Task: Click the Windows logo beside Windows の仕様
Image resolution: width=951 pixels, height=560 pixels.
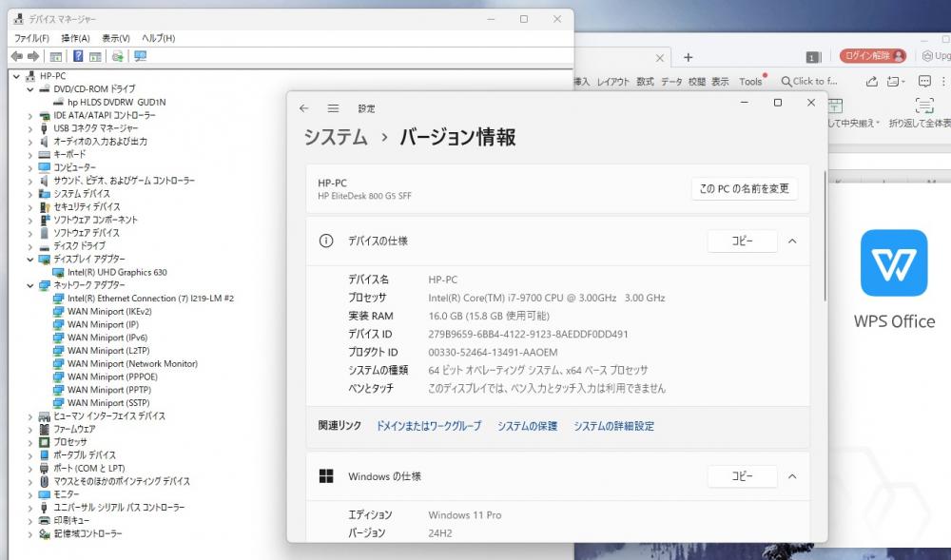Action: [326, 476]
